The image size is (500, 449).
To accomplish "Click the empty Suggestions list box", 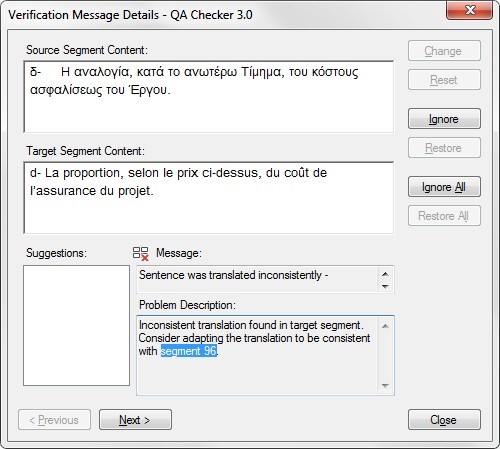I will [76, 325].
